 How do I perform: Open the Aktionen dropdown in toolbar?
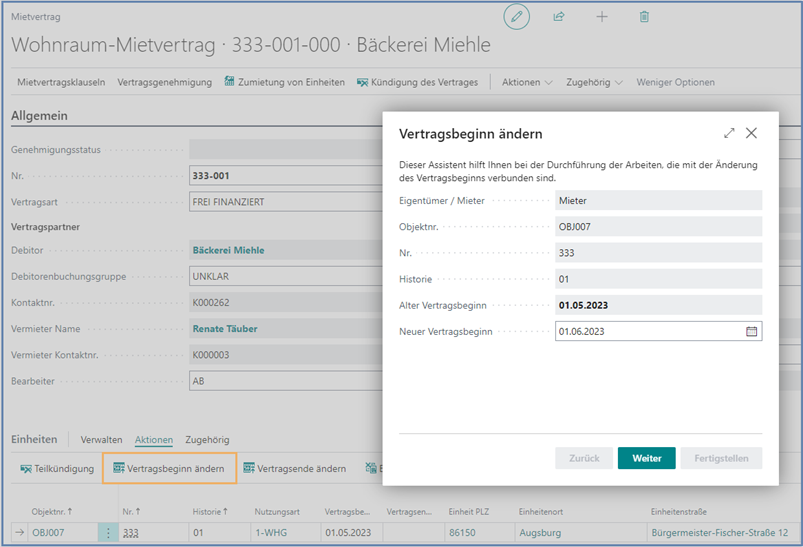pyautogui.click(x=527, y=82)
